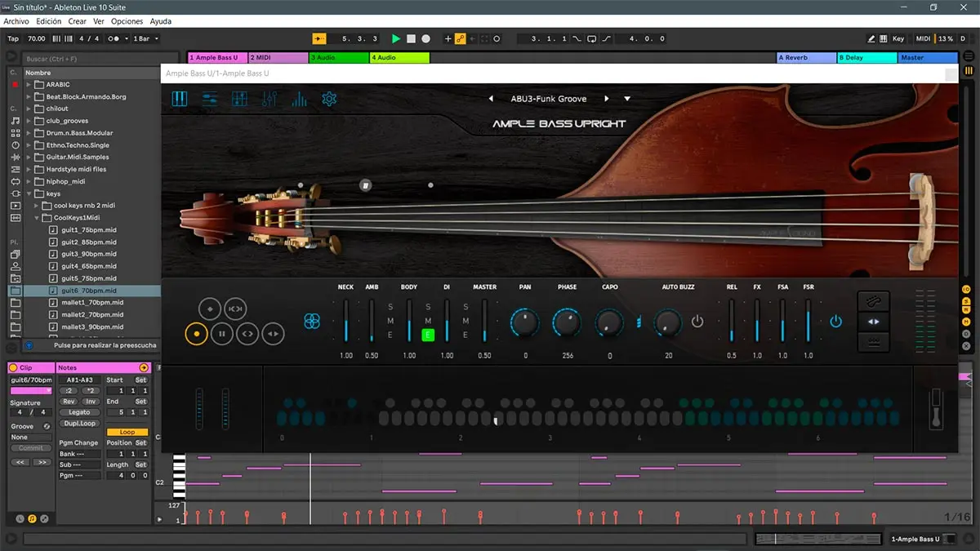Adjust the FSR slider
Image resolution: width=980 pixels, height=551 pixels.
click(x=808, y=320)
